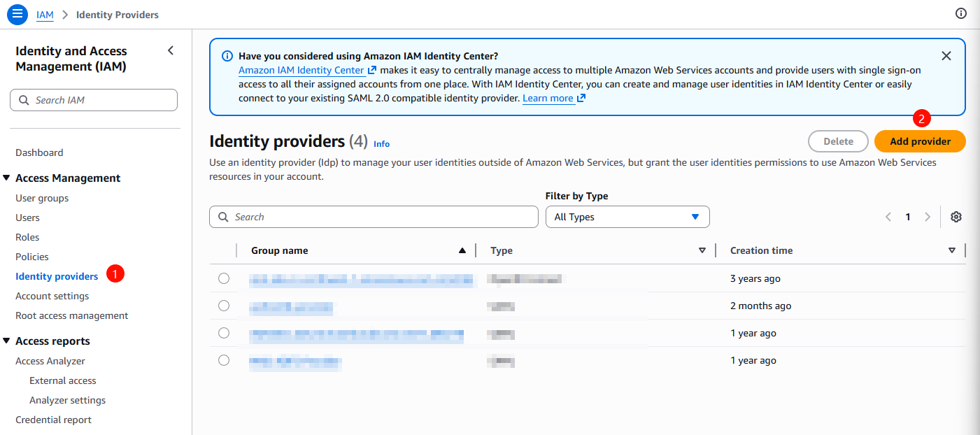Click the Delete button
Viewport: 980px width, 435px height.
coord(838,141)
